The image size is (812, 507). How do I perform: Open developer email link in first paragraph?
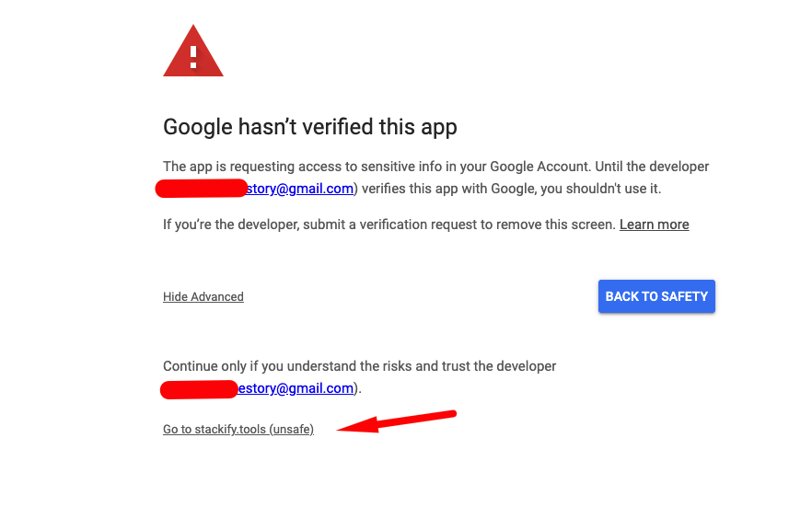[300, 189]
